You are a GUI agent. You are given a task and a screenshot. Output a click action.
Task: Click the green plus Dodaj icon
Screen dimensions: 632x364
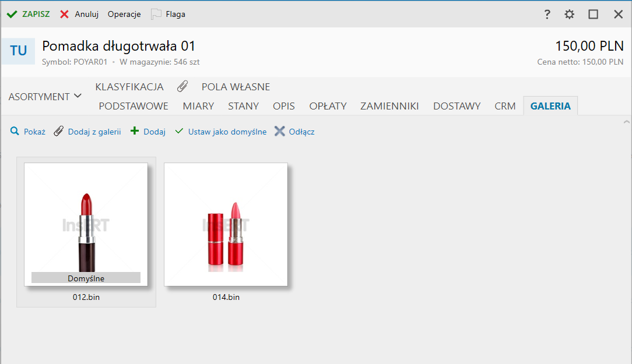(135, 132)
